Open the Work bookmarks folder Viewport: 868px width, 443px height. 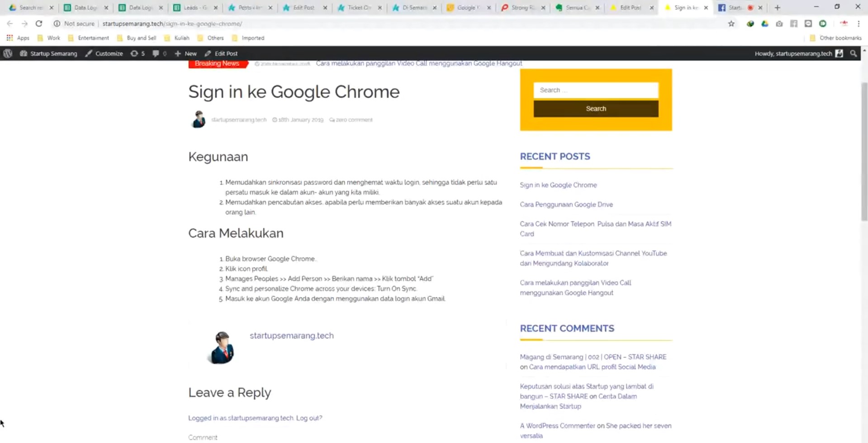coord(48,38)
